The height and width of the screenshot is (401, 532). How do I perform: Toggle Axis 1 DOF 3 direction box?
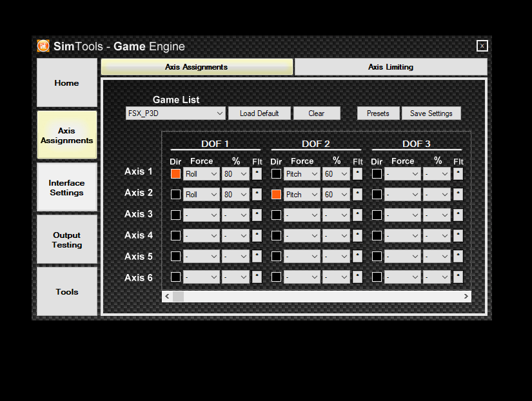coord(377,173)
